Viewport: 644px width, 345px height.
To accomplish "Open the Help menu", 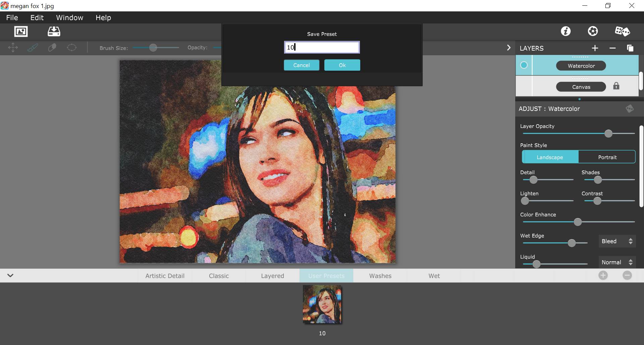I will click(x=103, y=17).
